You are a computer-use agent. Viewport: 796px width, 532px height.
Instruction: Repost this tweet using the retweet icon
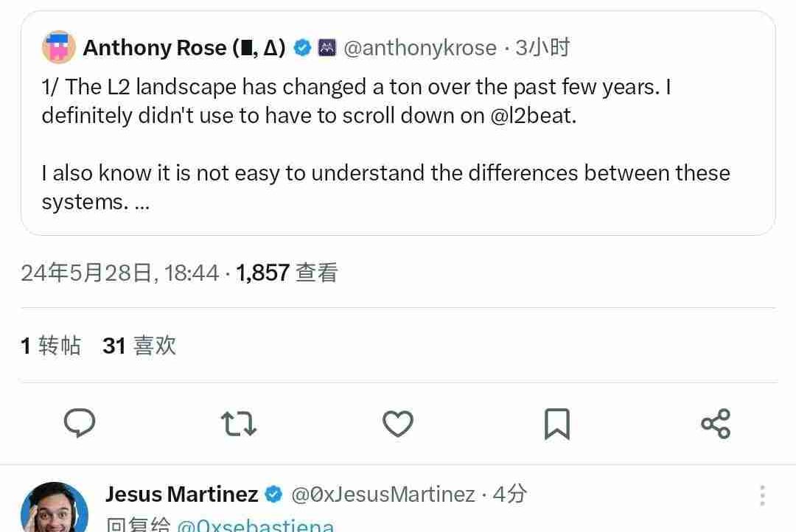tap(239, 424)
